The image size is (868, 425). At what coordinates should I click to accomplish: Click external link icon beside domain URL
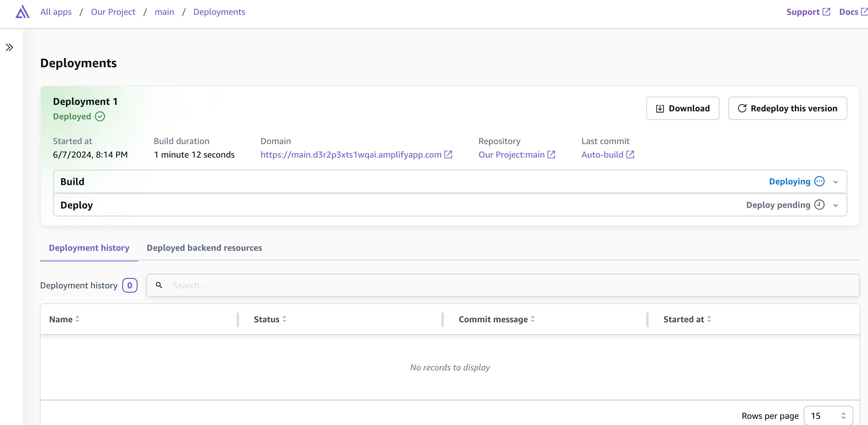[x=448, y=154]
